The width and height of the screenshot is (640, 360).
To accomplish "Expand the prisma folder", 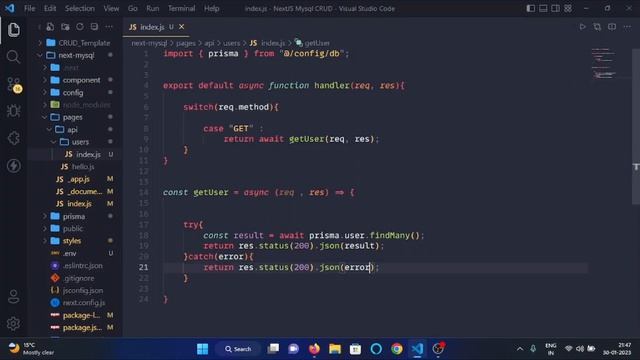I will [x=75, y=216].
